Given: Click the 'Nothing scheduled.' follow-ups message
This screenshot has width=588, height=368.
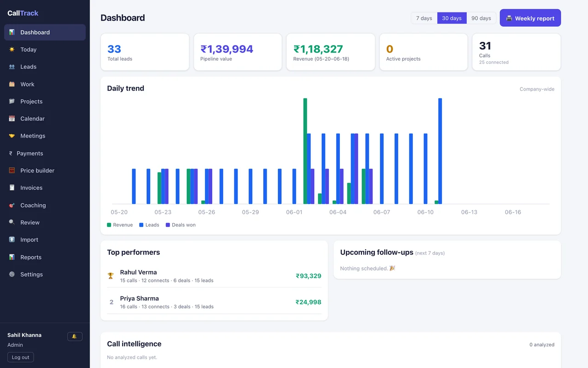Looking at the screenshot, I should 367,268.
